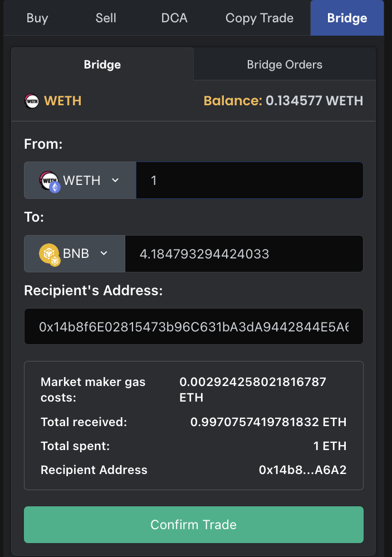Image resolution: width=392 pixels, height=557 pixels.
Task: Go to the Copy Trade tab
Action: pos(259,18)
